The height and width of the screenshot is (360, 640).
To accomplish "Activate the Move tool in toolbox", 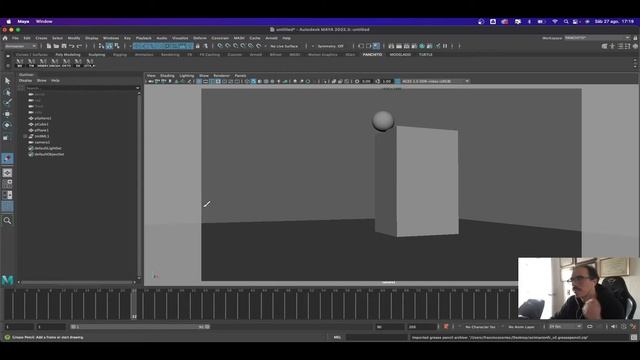I will pos(7,114).
